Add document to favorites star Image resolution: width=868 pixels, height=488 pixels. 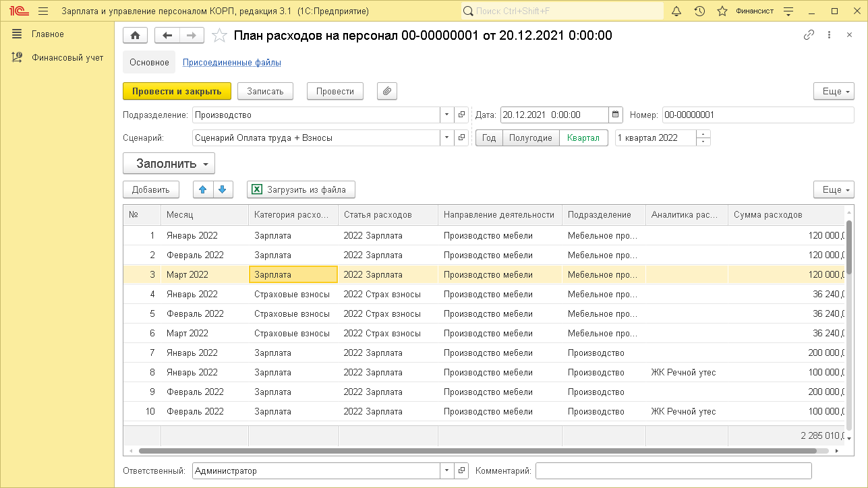pyautogui.click(x=219, y=36)
